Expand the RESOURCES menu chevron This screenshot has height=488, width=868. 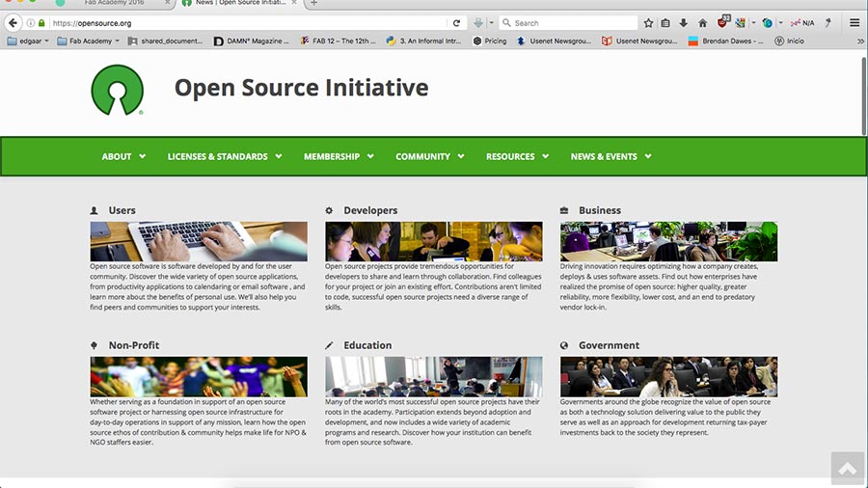[x=545, y=156]
